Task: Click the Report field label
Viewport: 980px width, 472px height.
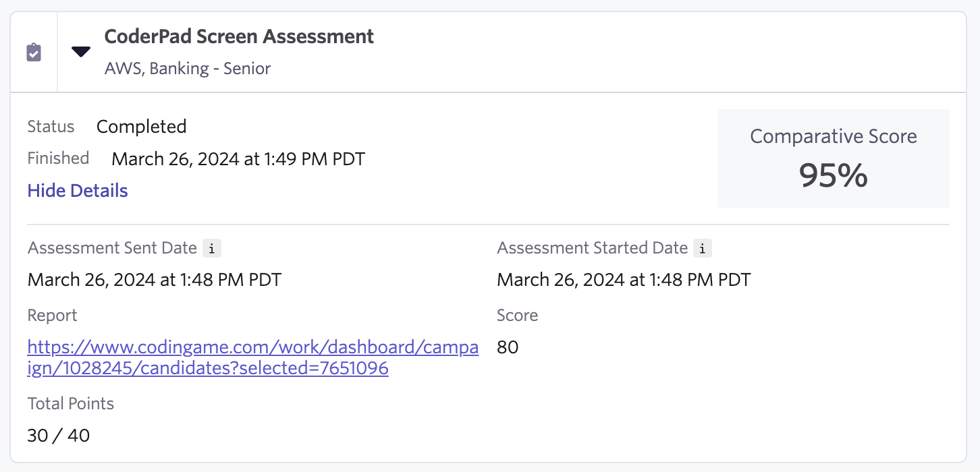Action: point(52,316)
